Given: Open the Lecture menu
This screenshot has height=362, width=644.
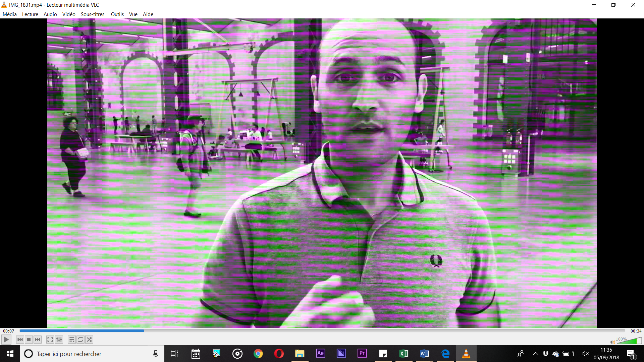Looking at the screenshot, I should [x=30, y=14].
